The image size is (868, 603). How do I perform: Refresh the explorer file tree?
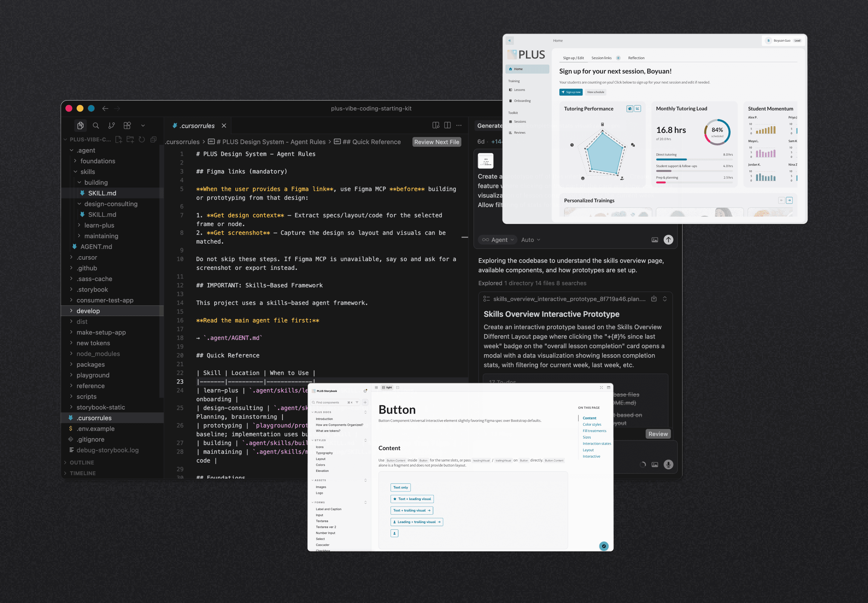coord(142,139)
